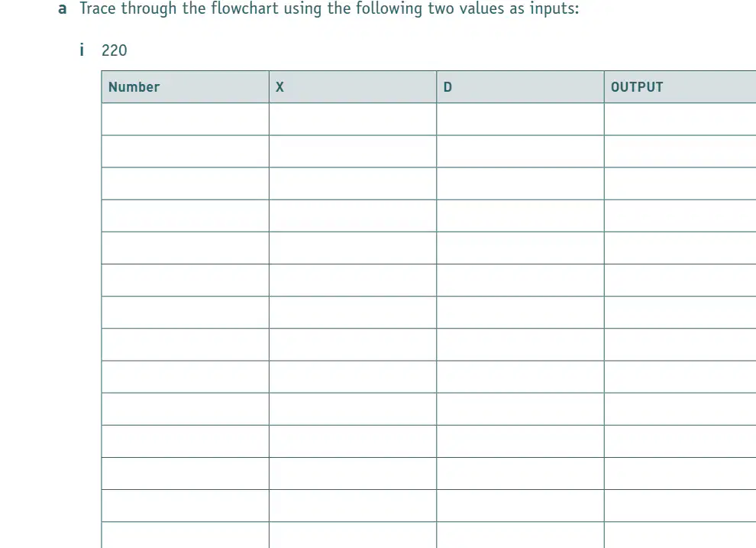Image resolution: width=756 pixels, height=548 pixels.
Task: Click fourth row cell in Number column
Action: point(185,216)
